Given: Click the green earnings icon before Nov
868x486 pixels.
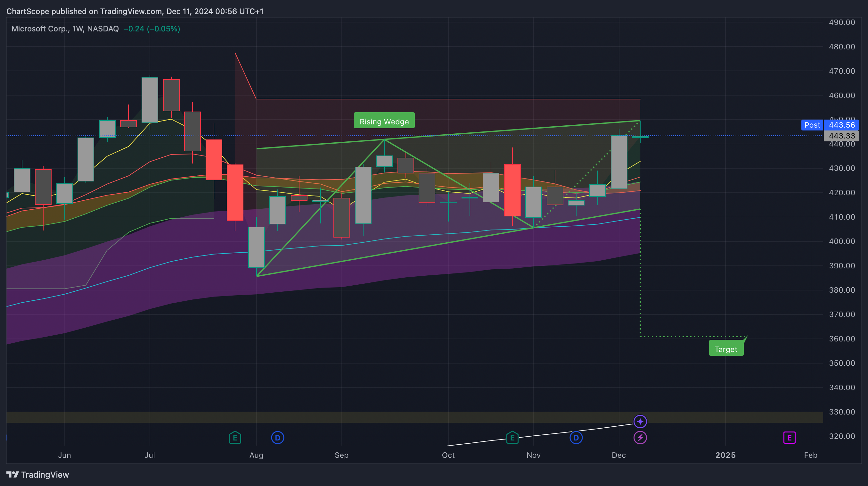Looking at the screenshot, I should 512,438.
